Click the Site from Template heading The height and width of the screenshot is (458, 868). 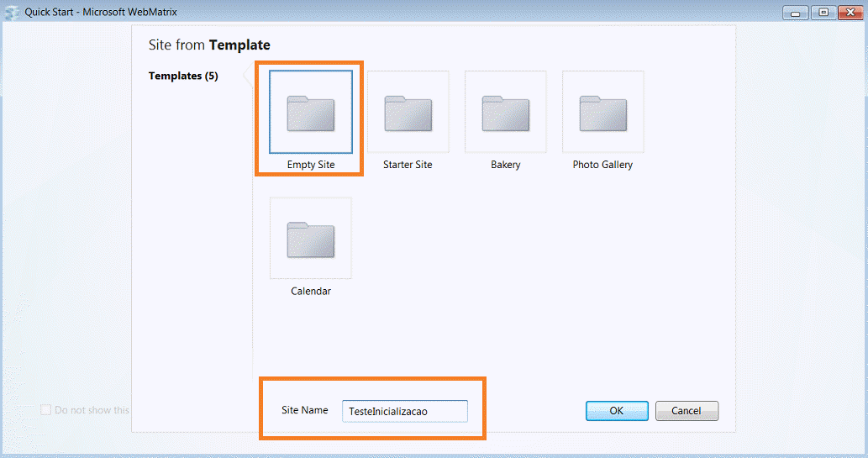click(x=209, y=45)
